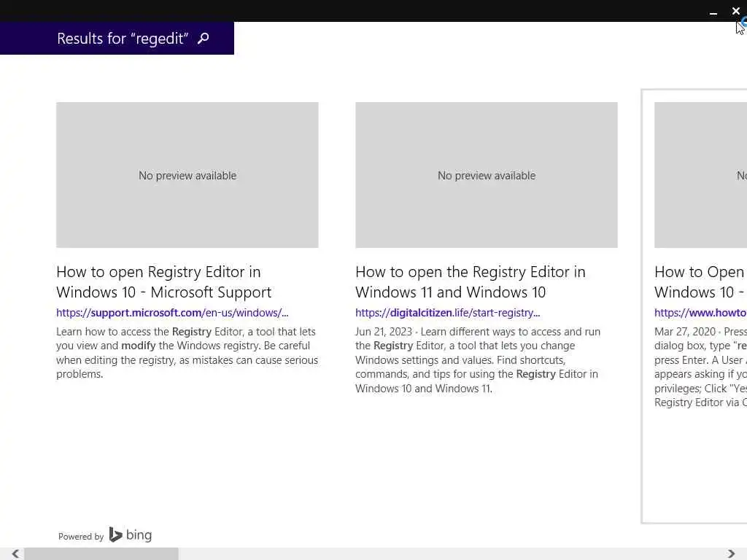Viewport: 747px width, 560px height.
Task: Open preview thumbnail of Windows 11 and Windows 10 result
Action: 487,175
